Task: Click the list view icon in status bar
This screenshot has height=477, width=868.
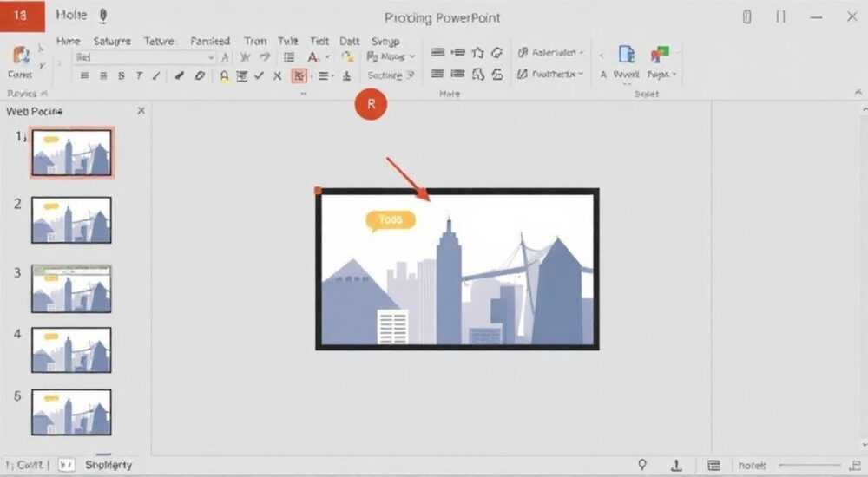Action: [713, 466]
